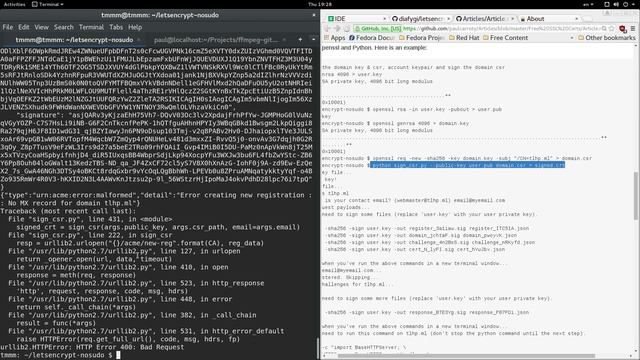Open the 'en' keyboard layout indicator
The image size is (640, 360).
coord(588,4)
